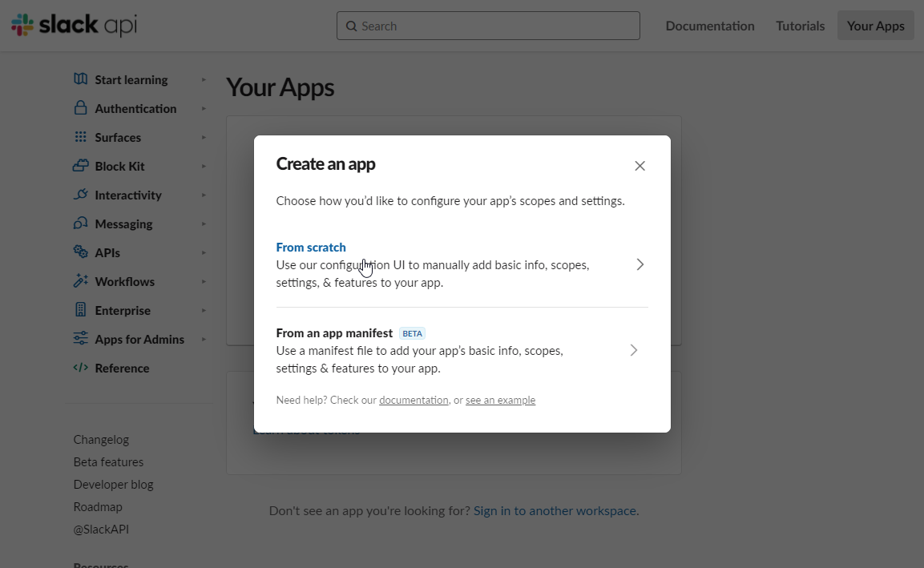Open the see an example link

(x=500, y=400)
